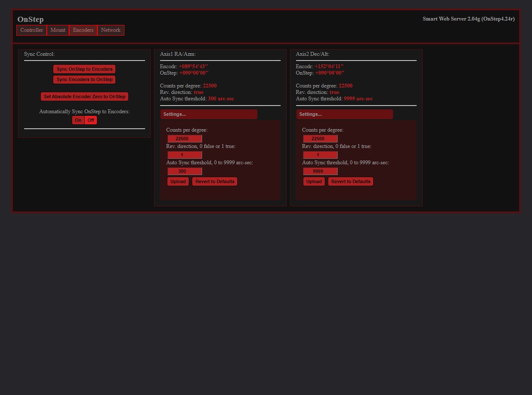Revert Axis1 settings to defaults
532x395 pixels.
215,181
